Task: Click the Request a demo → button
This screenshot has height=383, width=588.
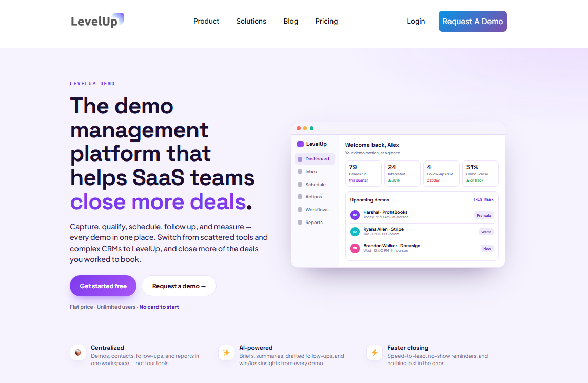Action: [179, 286]
